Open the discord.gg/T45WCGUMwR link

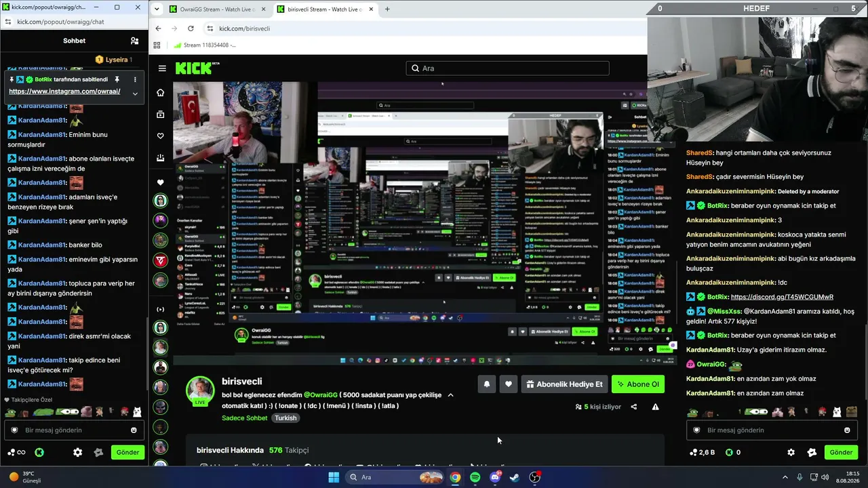click(782, 297)
